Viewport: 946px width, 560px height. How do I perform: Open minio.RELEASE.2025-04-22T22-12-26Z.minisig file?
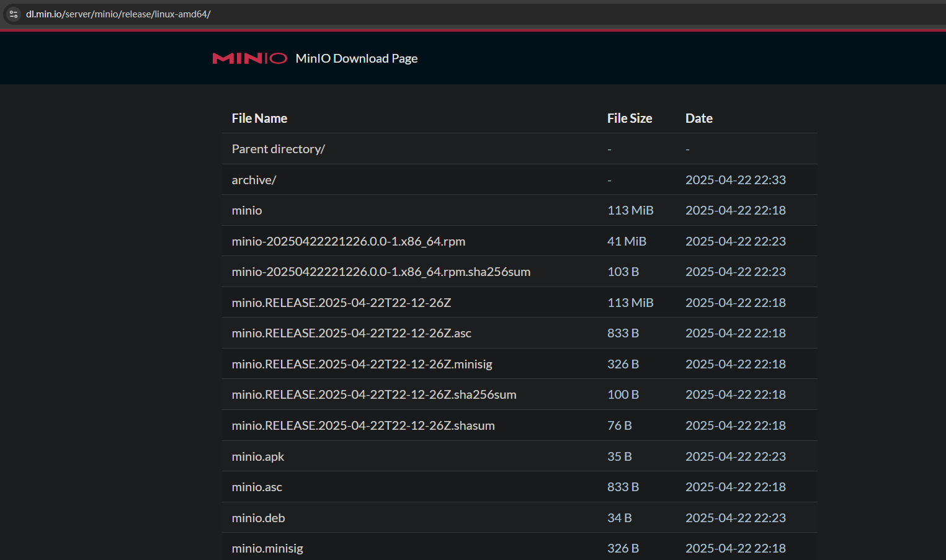pyautogui.click(x=362, y=364)
